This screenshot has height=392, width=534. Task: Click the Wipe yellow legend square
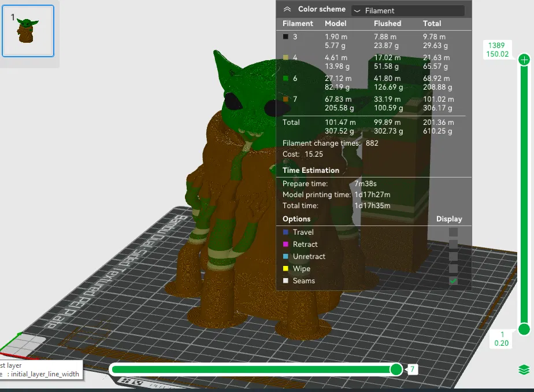[x=285, y=269]
